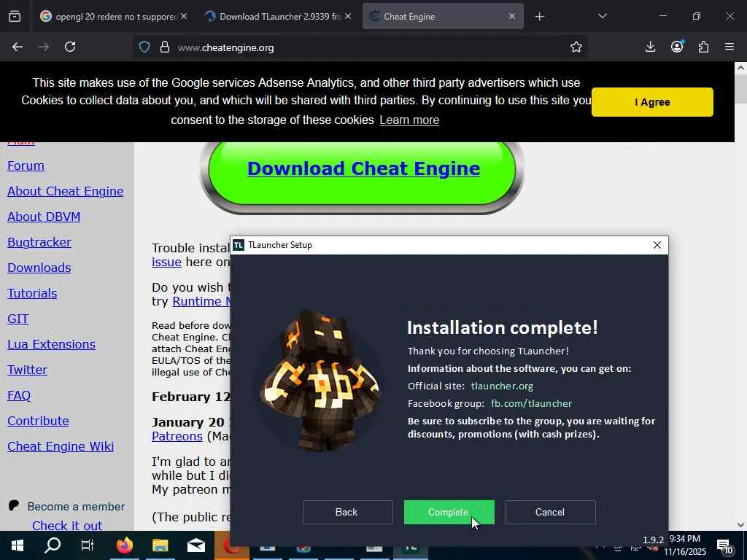This screenshot has height=560, width=747.
Task: Bookmark this page with the star
Action: click(x=576, y=47)
